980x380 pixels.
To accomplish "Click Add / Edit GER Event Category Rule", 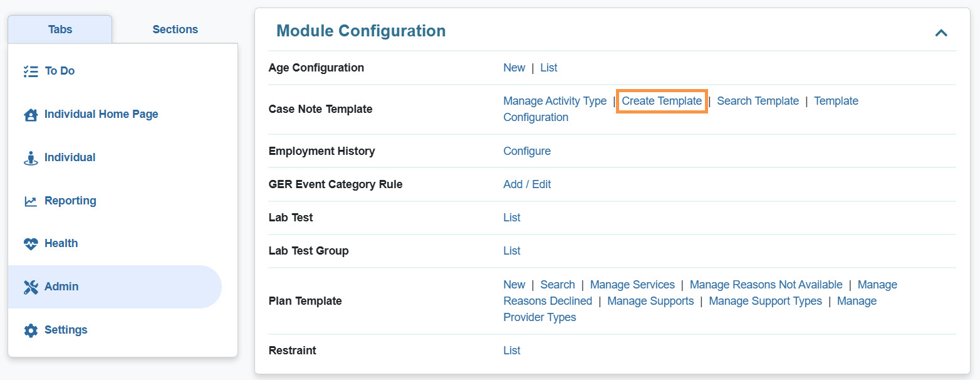I will point(526,184).
